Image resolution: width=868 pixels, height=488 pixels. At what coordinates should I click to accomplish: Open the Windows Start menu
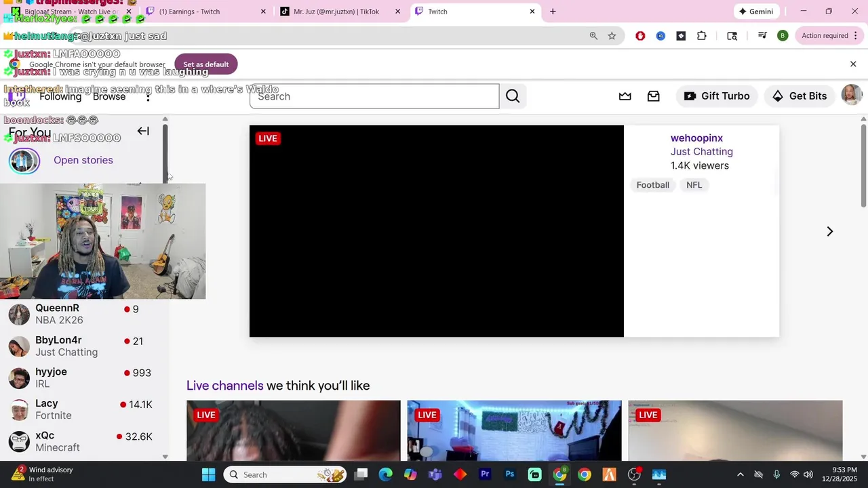point(208,474)
